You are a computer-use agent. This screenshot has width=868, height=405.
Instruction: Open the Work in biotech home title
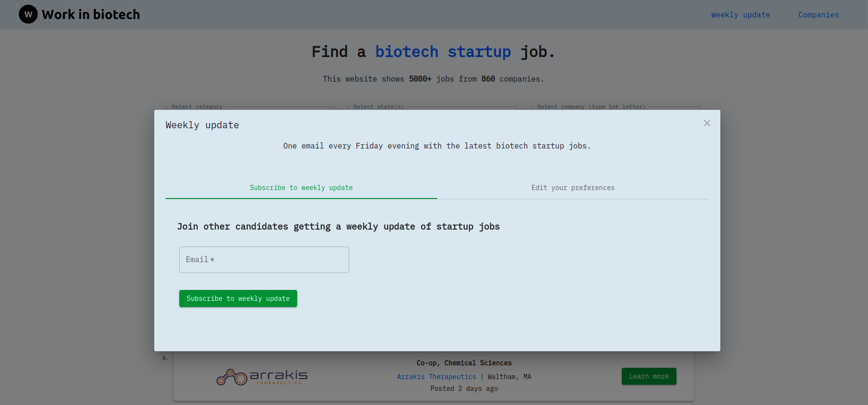click(91, 15)
